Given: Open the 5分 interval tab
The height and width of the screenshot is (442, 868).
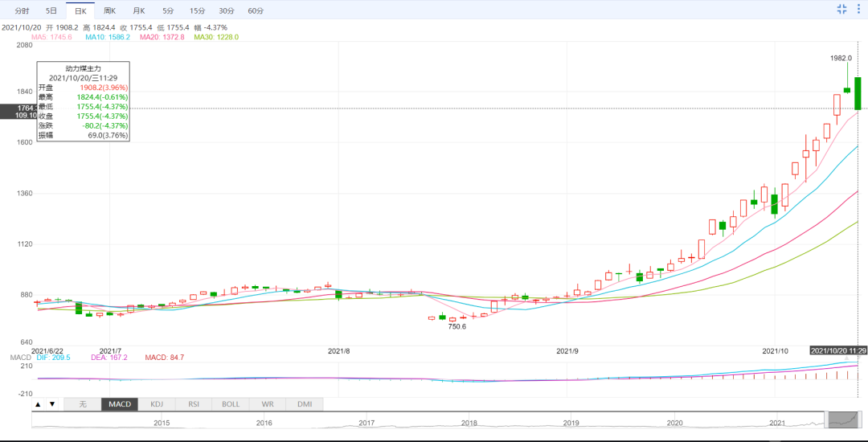Looking at the screenshot, I should [168, 10].
